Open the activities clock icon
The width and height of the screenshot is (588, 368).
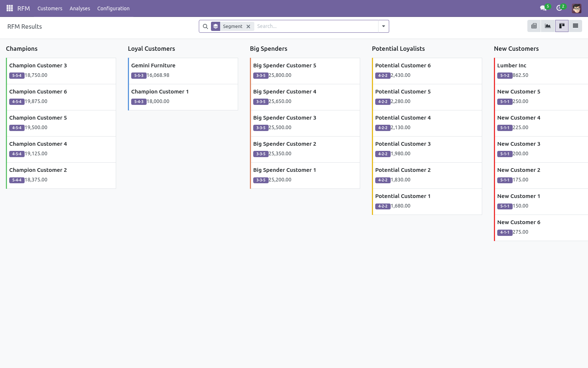559,8
